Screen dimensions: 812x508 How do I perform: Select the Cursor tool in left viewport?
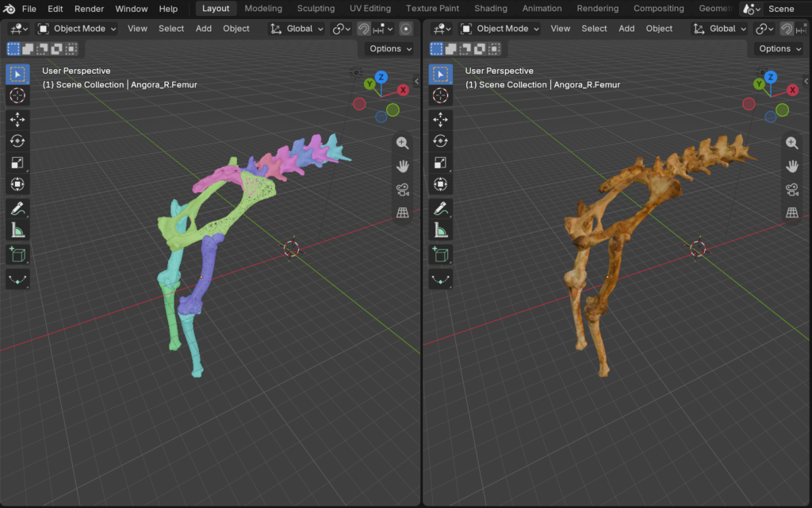point(17,96)
